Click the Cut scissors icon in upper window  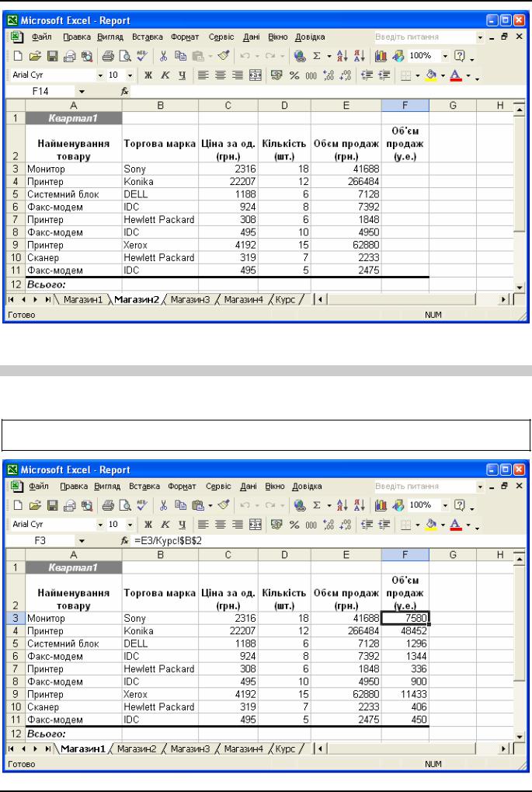point(163,56)
